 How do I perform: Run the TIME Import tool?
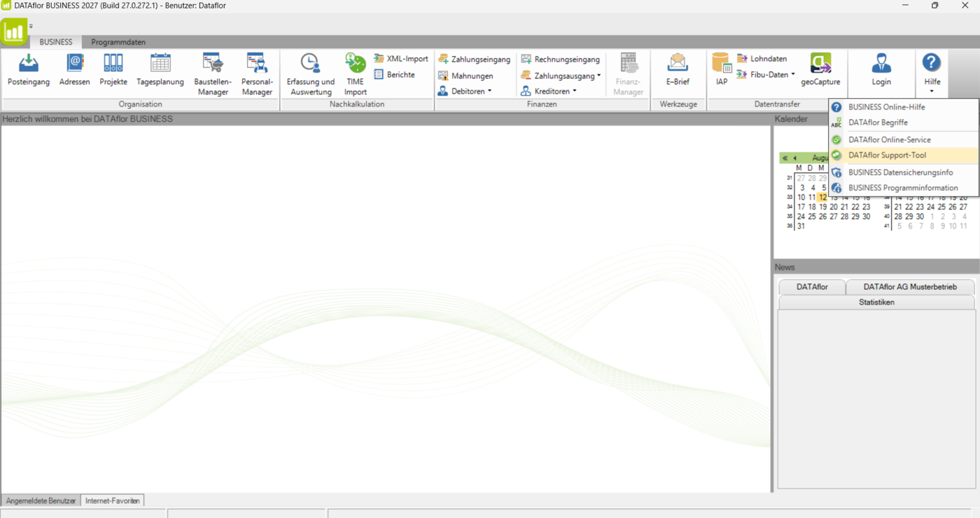(356, 74)
